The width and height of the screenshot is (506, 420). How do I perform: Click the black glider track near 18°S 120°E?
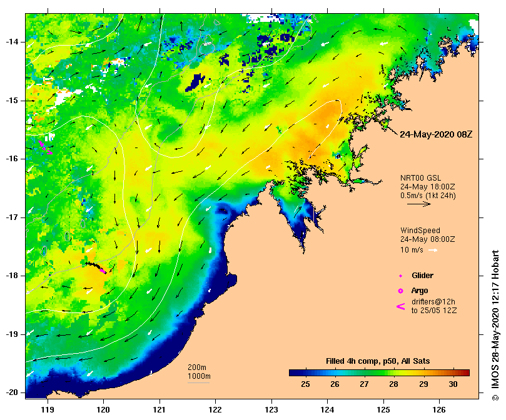[x=94, y=266]
